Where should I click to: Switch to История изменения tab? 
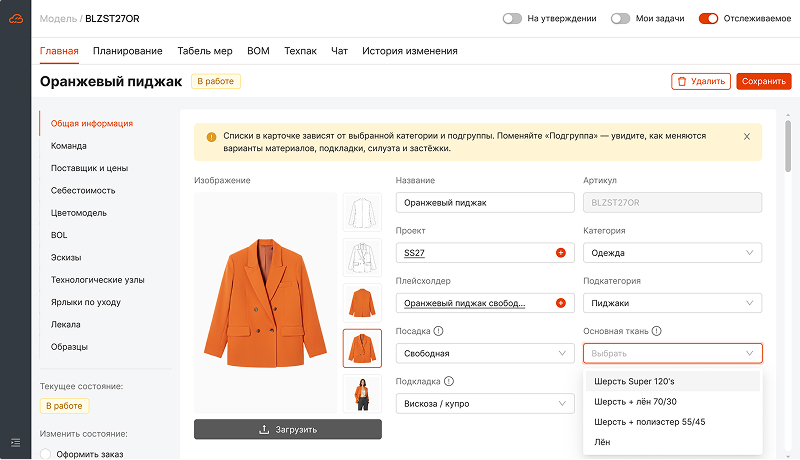click(x=410, y=51)
